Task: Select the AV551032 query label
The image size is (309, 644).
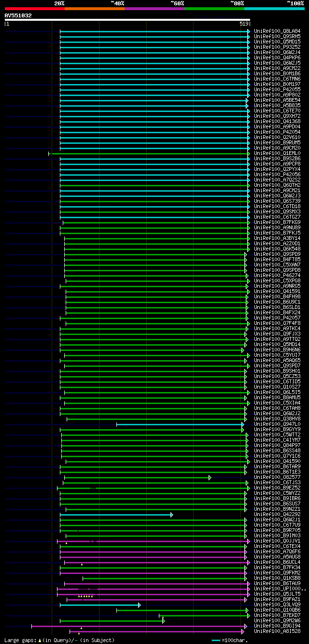Action: [x=18, y=15]
